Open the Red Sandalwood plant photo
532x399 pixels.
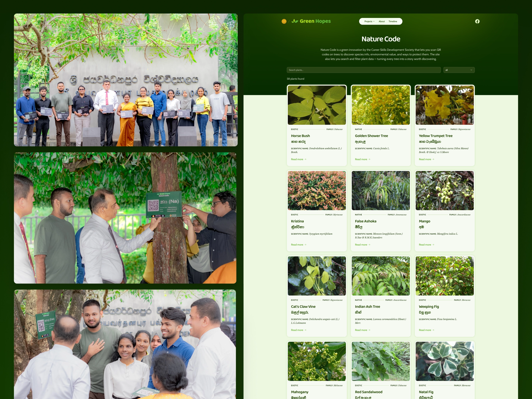pos(381,361)
